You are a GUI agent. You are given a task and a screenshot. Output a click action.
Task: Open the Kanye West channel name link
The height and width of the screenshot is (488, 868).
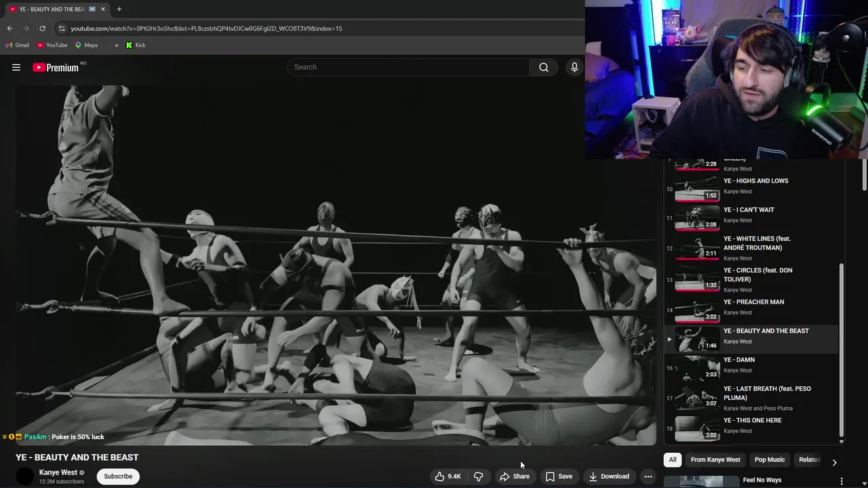pos(58,472)
